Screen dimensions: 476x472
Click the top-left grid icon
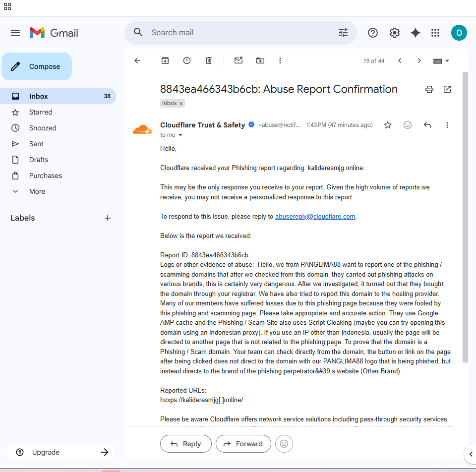click(7, 6)
